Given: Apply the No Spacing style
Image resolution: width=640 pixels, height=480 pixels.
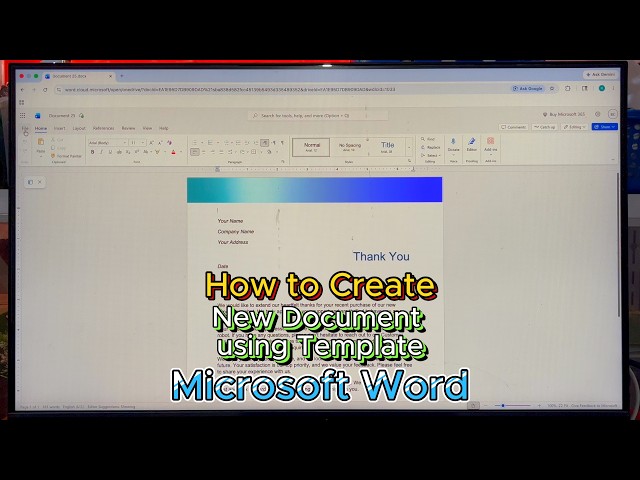Looking at the screenshot, I should (x=350, y=147).
